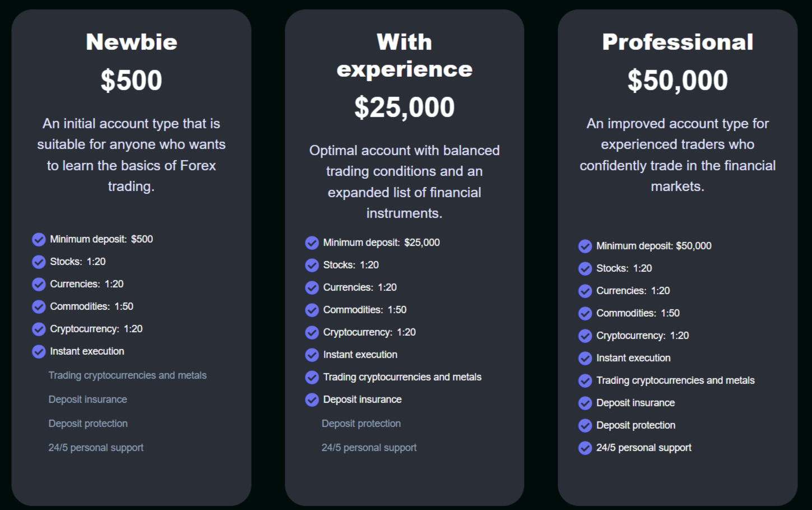This screenshot has height=510, width=812.
Task: Click greyed-out Deposit insurance in Newbie card
Action: (x=87, y=400)
